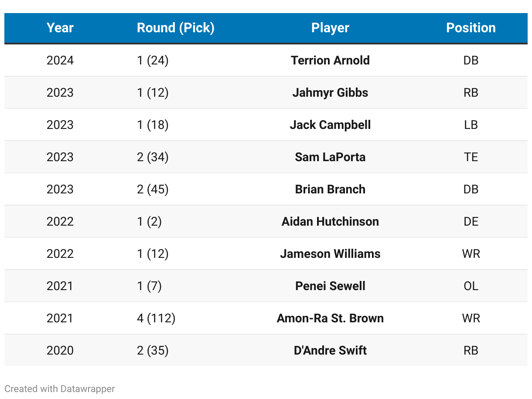Click the TE position cell
Screen dimensions: 532x399
471,157
